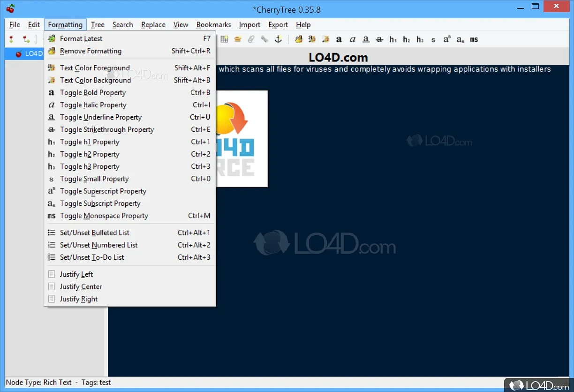Toggle bold using the toolbar icon
The image size is (574, 392).
coord(339,39)
